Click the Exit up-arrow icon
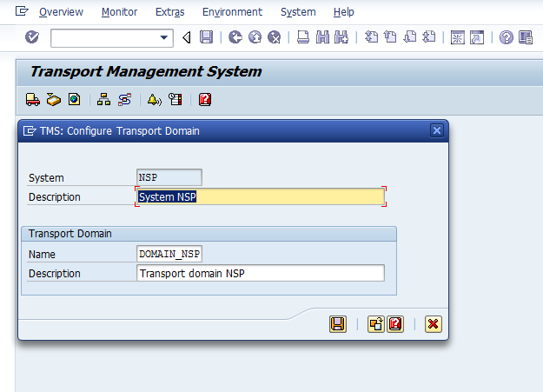 click(255, 37)
